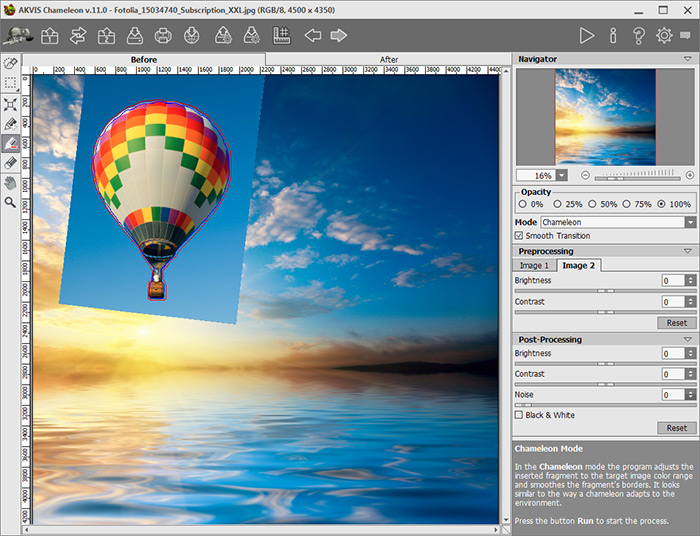The width and height of the screenshot is (700, 536).
Task: Toggle the Smooth Transition checkbox
Action: (x=519, y=236)
